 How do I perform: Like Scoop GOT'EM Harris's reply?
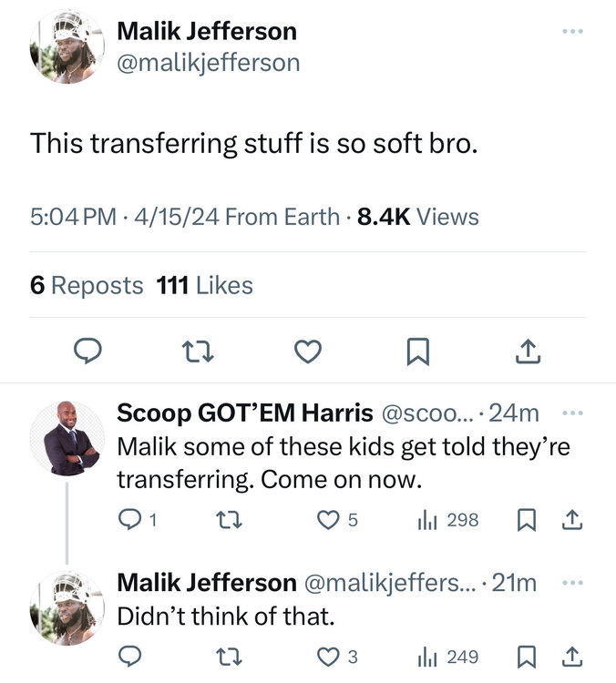pyautogui.click(x=326, y=520)
